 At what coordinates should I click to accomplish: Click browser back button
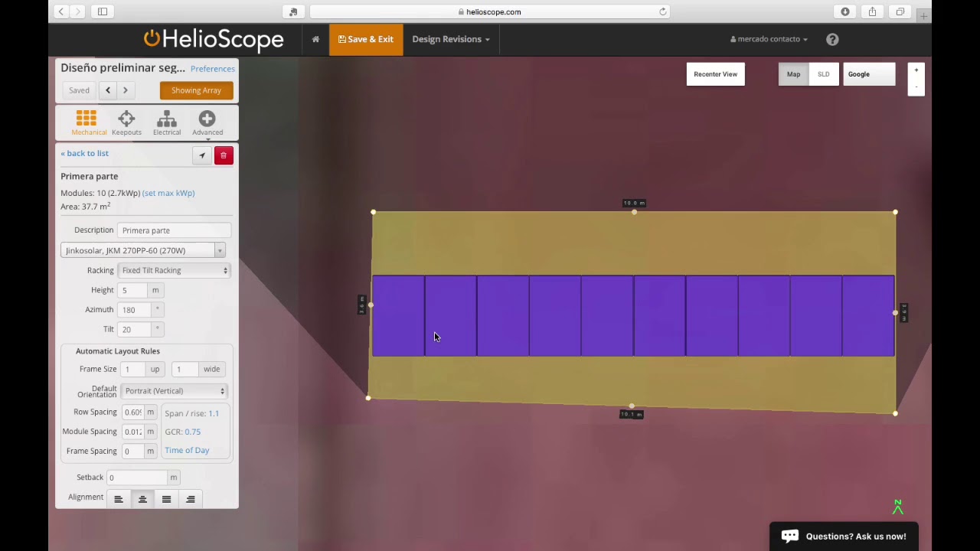(61, 11)
